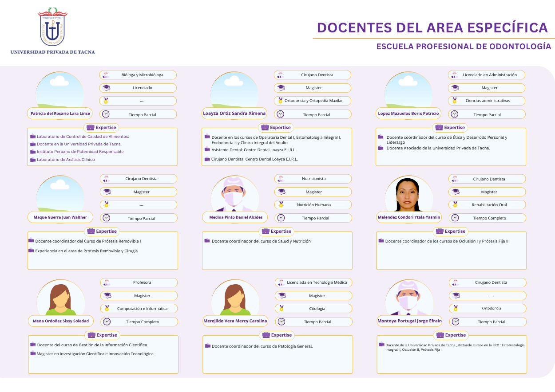The image size is (555, 392).
Task: Click the Montoya Portugal Jorge Efrain avatar
Action: (x=409, y=298)
